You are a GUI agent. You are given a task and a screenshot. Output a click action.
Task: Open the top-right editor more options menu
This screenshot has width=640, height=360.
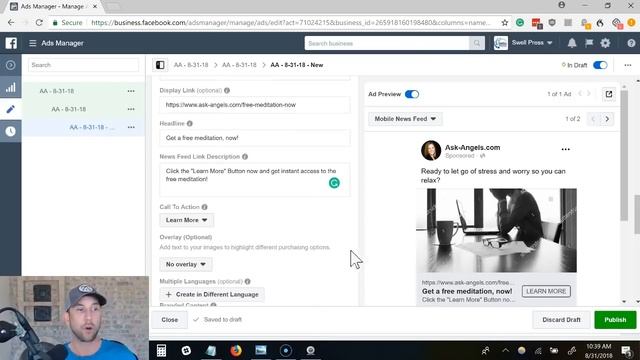click(x=628, y=65)
